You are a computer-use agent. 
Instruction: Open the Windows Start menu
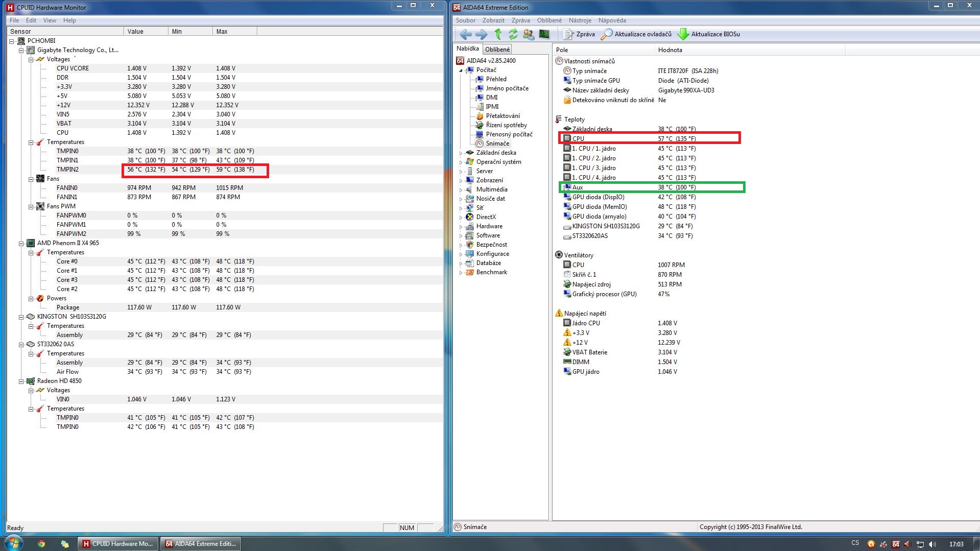(14, 543)
